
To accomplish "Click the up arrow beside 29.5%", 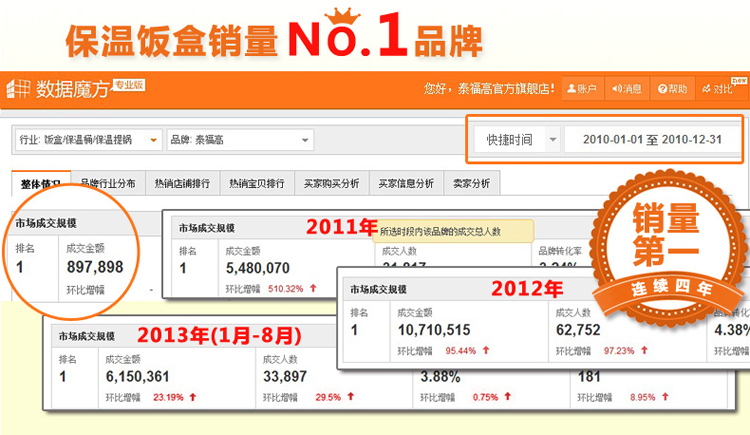I will [x=351, y=396].
